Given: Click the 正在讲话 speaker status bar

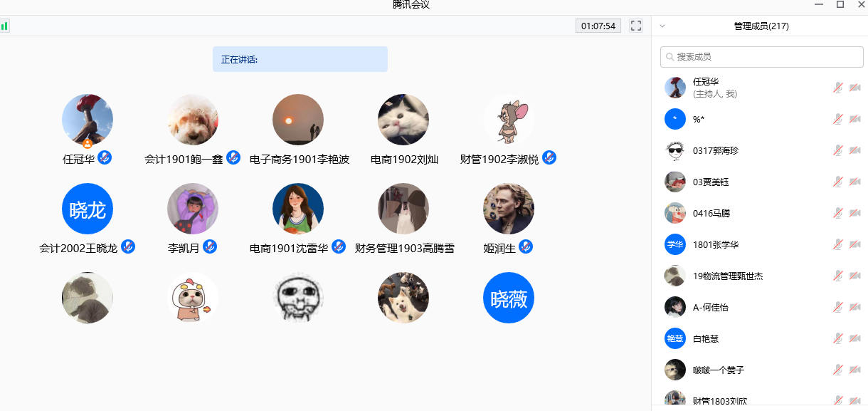Looking at the screenshot, I should [x=300, y=59].
